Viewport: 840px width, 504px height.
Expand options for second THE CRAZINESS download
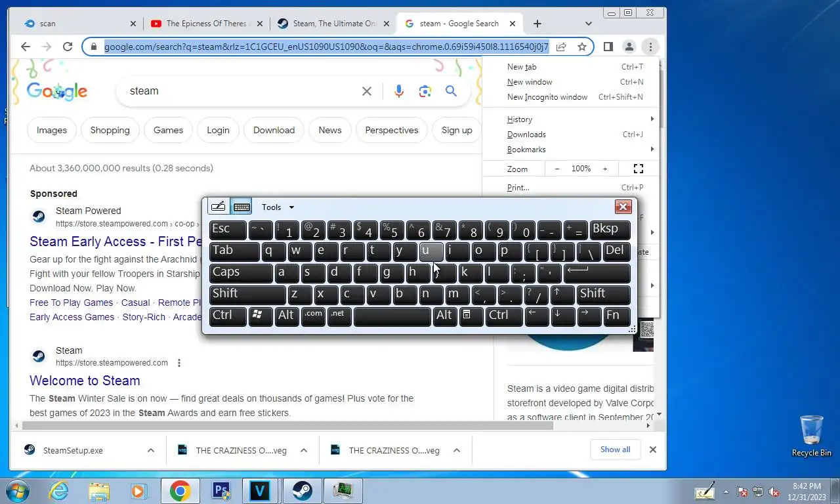(456, 450)
